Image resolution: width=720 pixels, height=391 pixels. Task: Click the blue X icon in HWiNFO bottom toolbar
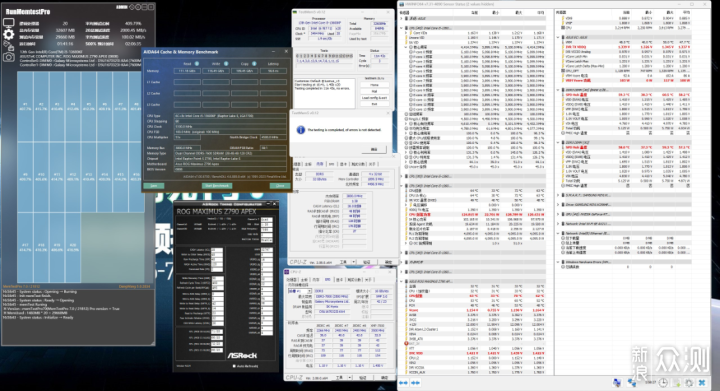click(702, 382)
